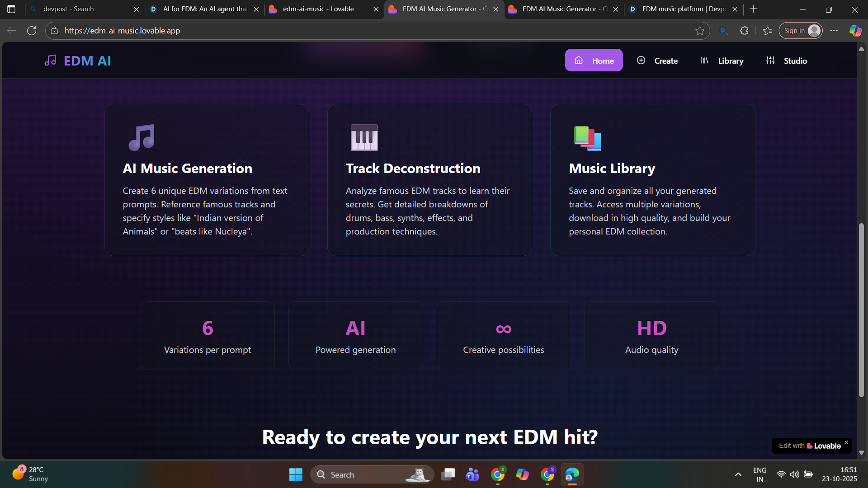Click the Home button in navbar

[x=594, y=61]
